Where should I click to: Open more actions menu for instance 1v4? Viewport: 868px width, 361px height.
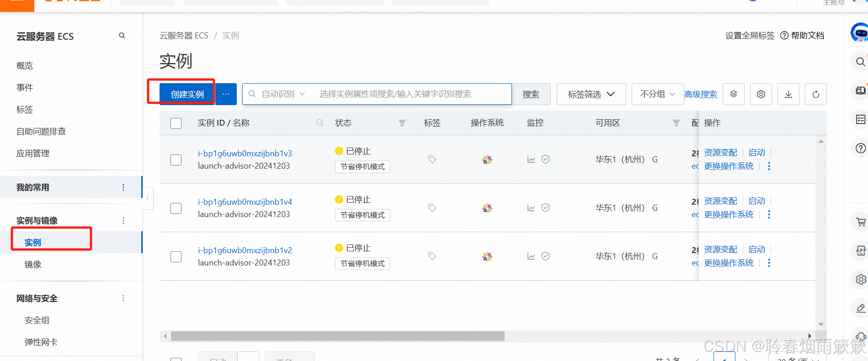pos(769,214)
